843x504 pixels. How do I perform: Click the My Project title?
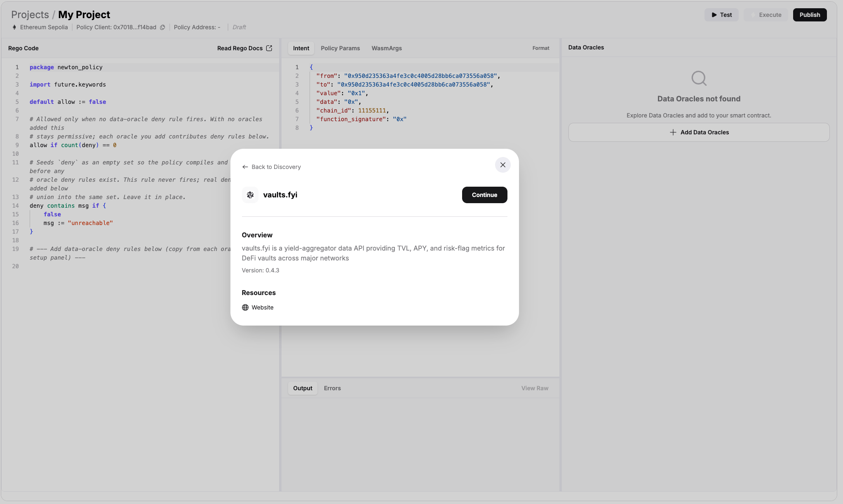(x=84, y=14)
